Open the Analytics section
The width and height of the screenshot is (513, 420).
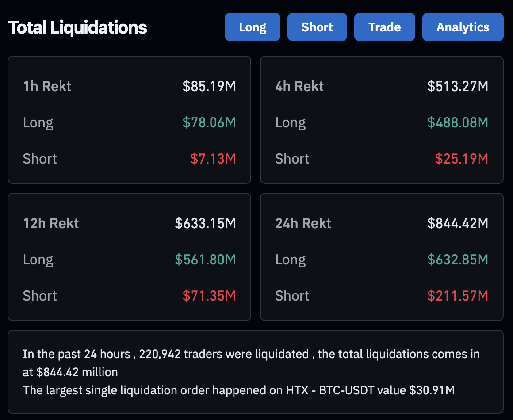coord(463,27)
